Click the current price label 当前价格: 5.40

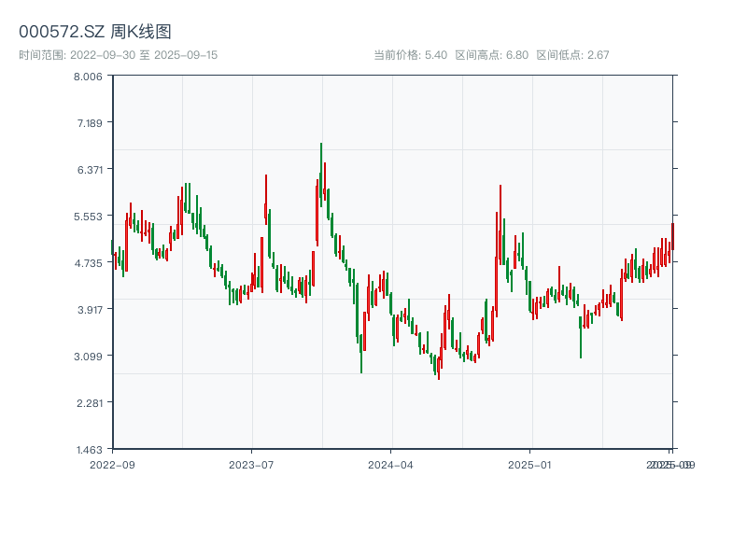[410, 55]
